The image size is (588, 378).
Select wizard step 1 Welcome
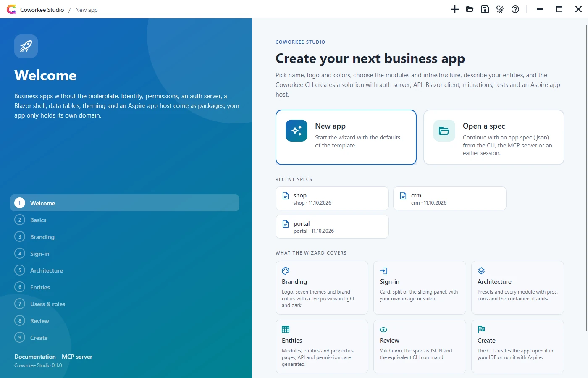tap(125, 203)
